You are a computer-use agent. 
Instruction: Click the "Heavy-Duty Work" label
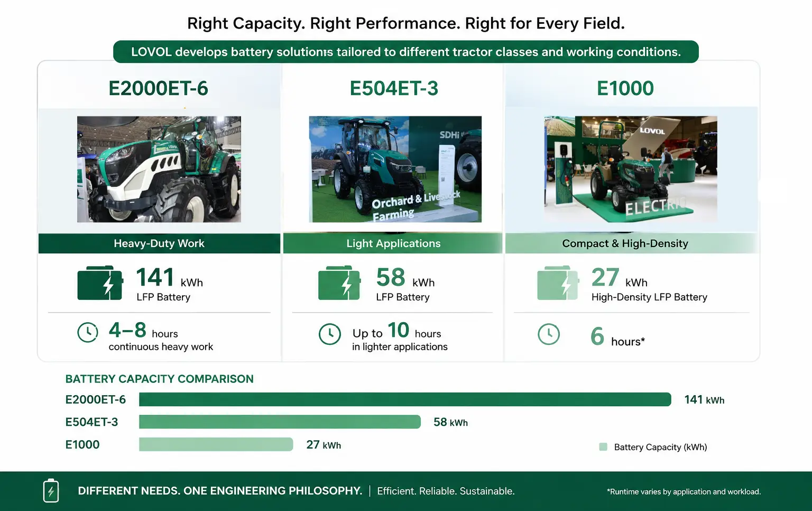tap(159, 243)
